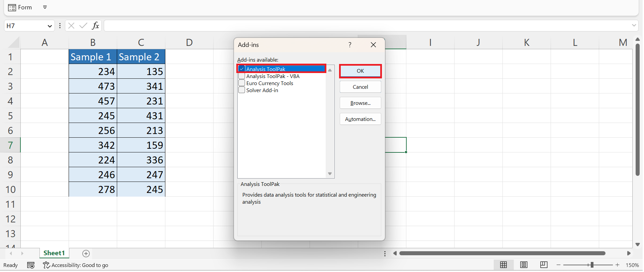Switch to Page Layout view icon
The image size is (644, 272).
(x=524, y=265)
